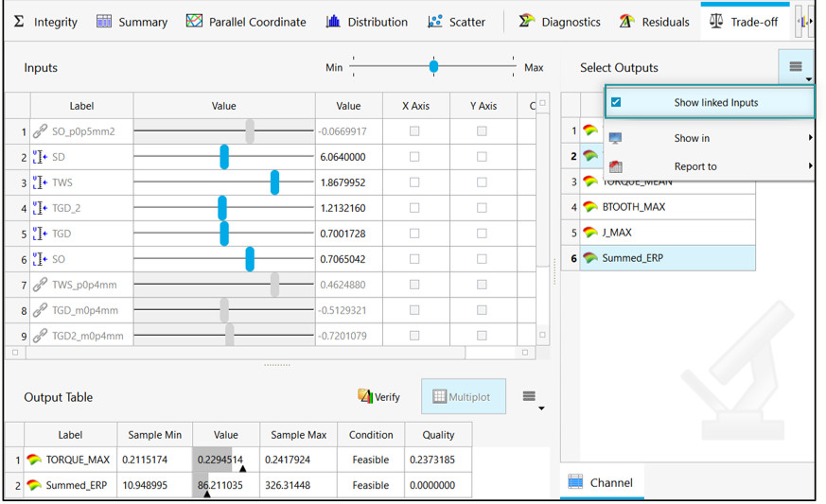Viewport: 826px width, 504px height.
Task: Click the SD input variable icon
Action: [x=40, y=157]
